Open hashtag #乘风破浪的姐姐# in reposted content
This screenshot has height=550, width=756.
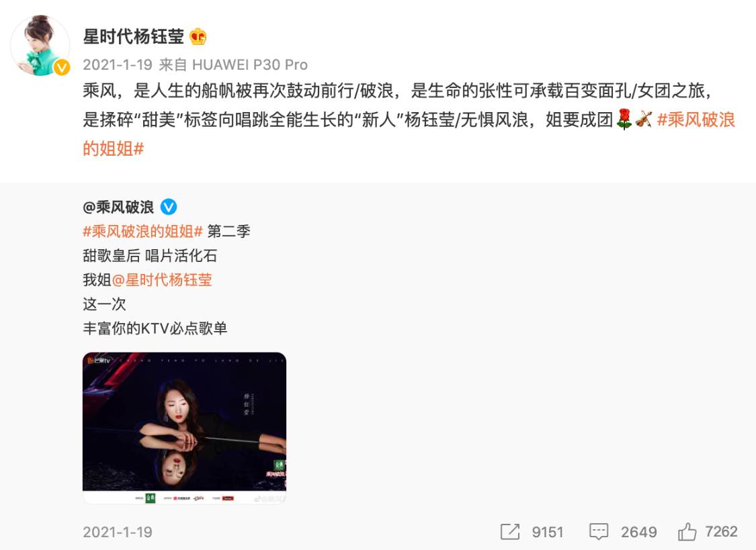pos(142,231)
